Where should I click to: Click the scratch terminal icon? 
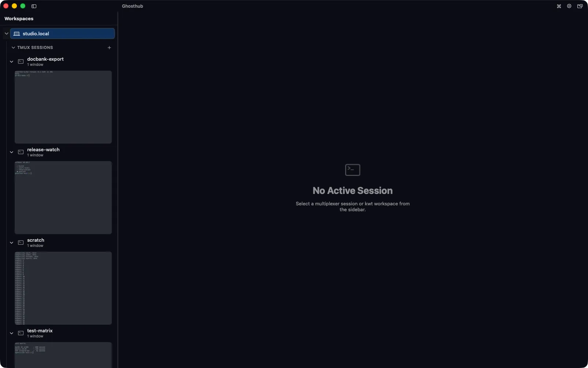(21, 243)
